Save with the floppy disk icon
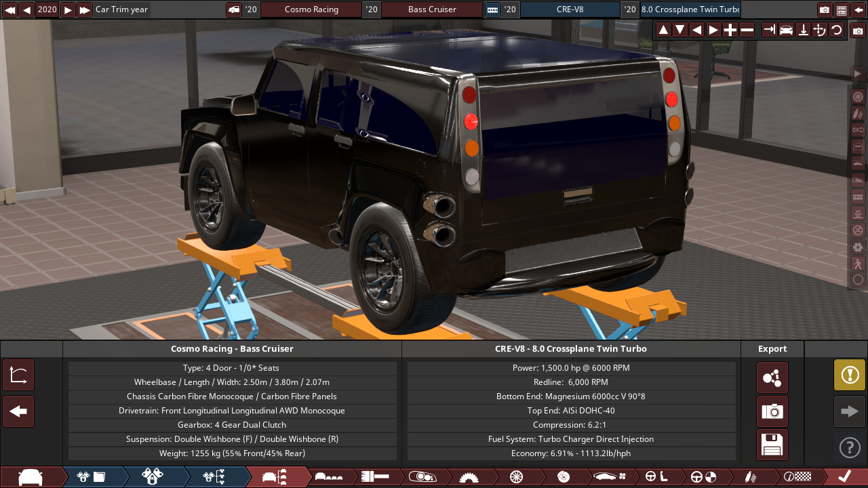 click(x=772, y=445)
